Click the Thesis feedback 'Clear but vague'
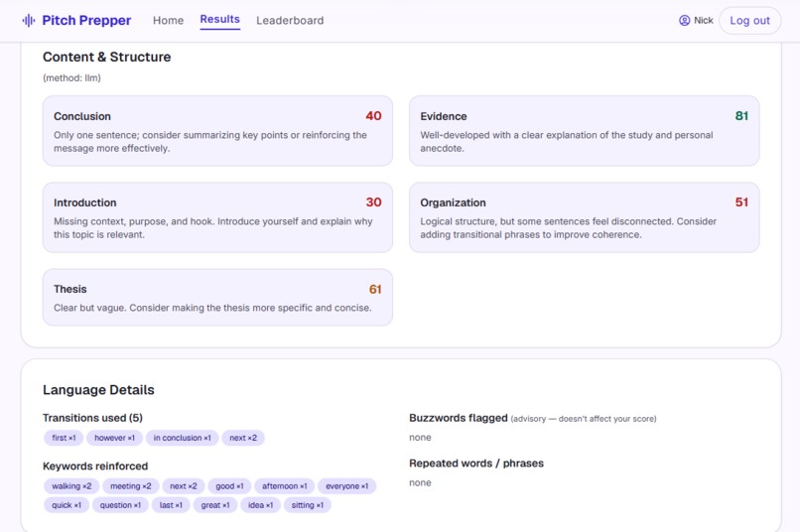Screen dimensions: 800x532 (x=212, y=308)
